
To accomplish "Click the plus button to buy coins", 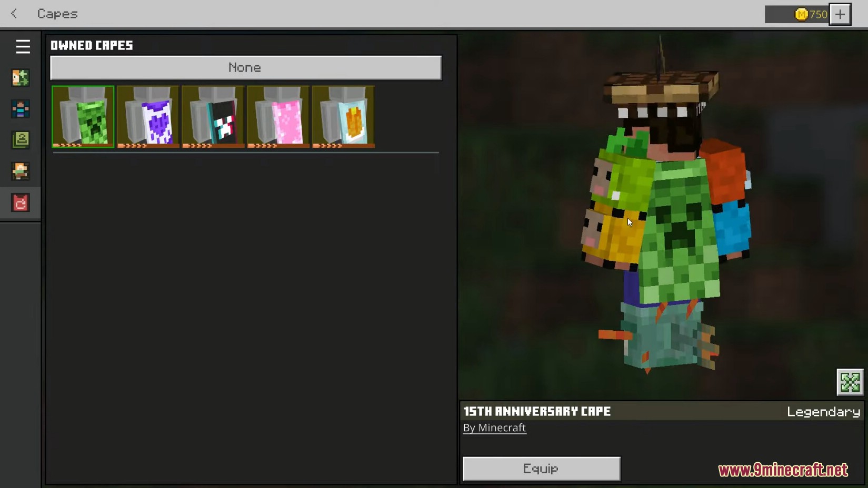I will point(840,14).
